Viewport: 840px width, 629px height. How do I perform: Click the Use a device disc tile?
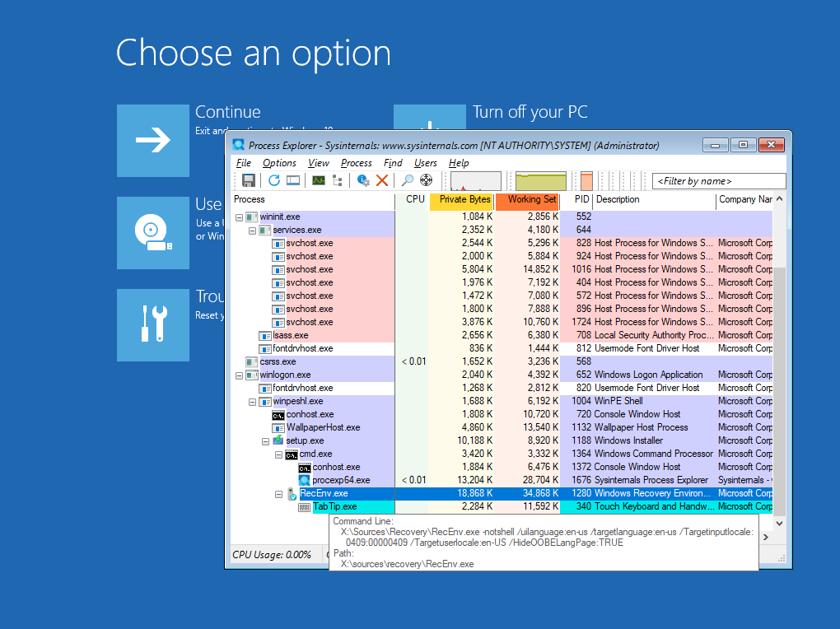153,232
